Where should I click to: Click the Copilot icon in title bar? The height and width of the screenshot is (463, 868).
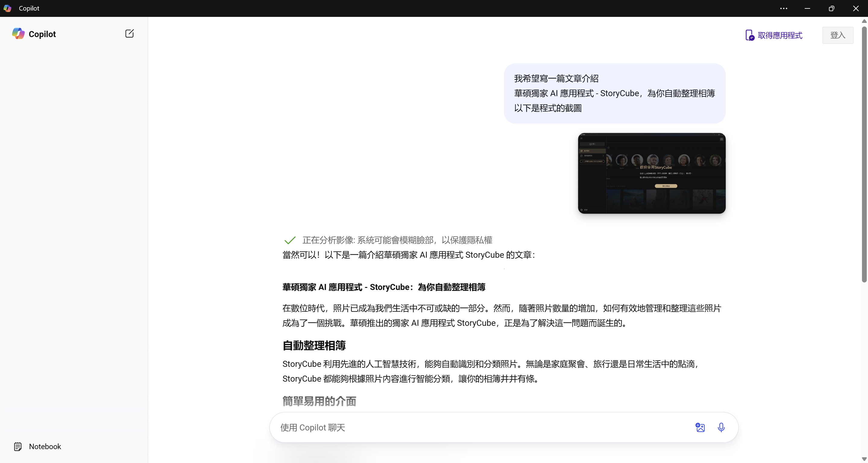pyautogui.click(x=8, y=8)
